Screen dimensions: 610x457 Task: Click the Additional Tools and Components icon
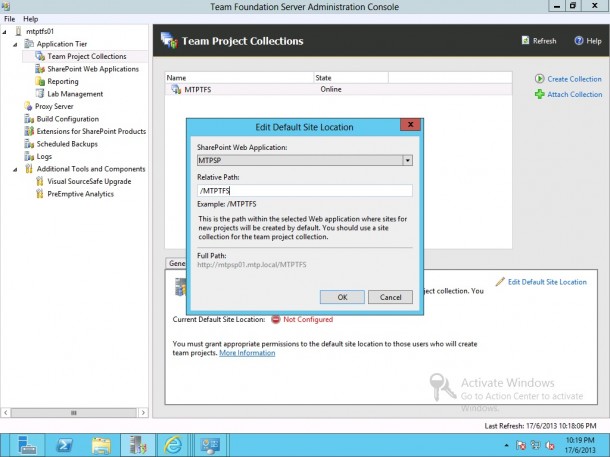(x=29, y=168)
